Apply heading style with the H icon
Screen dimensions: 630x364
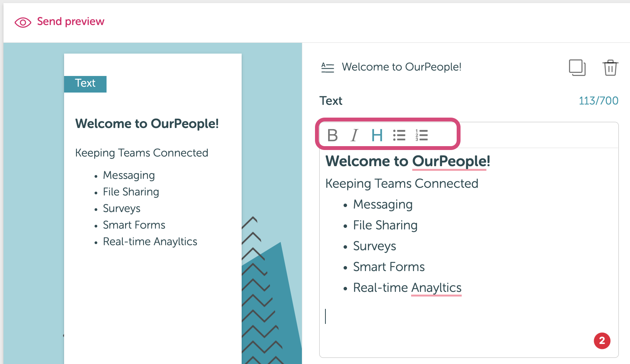tap(377, 135)
